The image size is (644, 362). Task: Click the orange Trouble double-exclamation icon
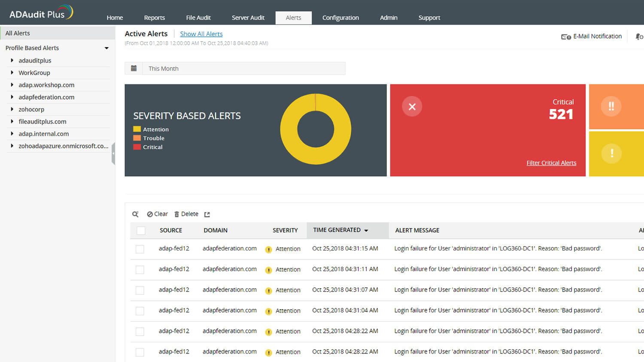pos(611,106)
